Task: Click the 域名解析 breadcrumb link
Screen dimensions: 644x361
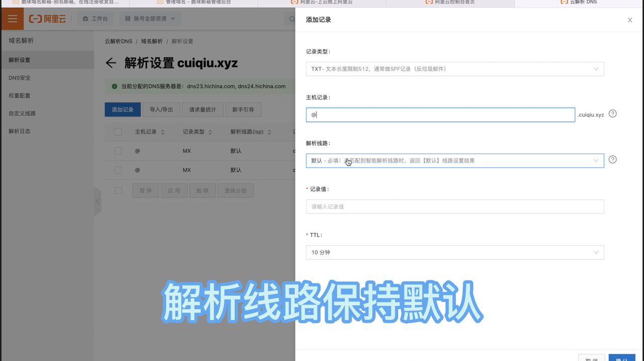Action: point(152,41)
